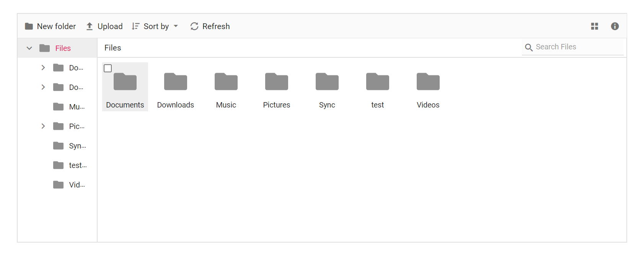Click the search magnifier icon

[x=529, y=47]
